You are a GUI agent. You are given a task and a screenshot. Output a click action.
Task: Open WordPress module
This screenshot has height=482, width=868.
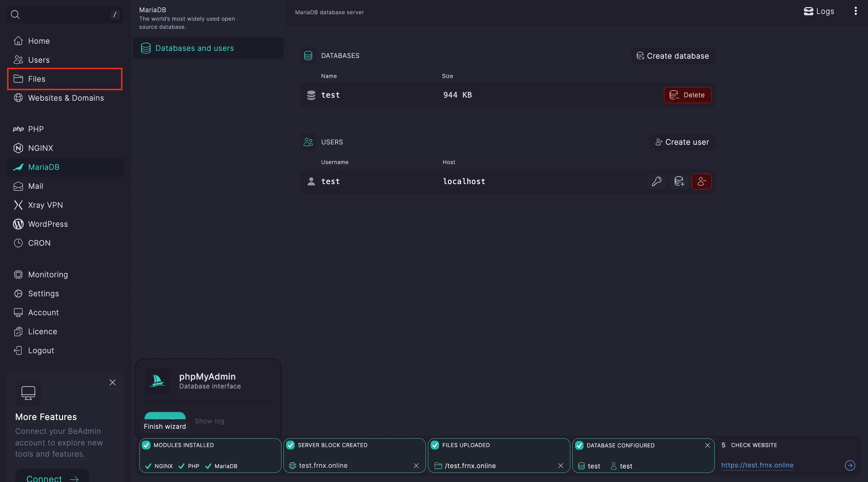click(65, 224)
